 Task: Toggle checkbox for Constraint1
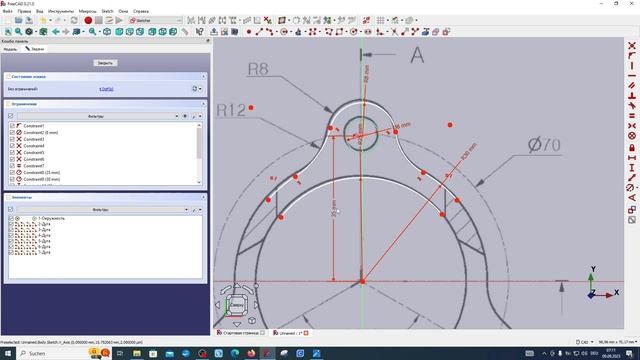coord(12,126)
